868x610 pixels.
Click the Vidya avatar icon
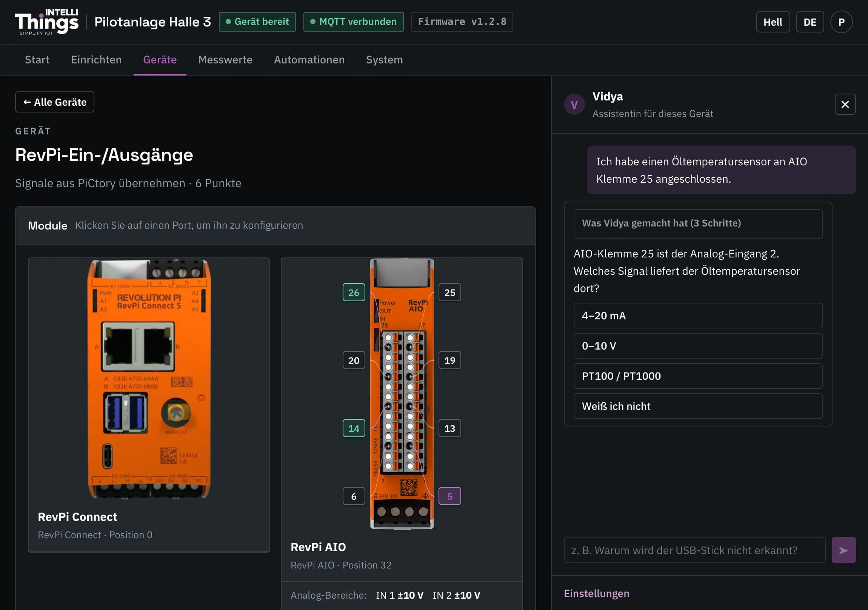point(574,105)
